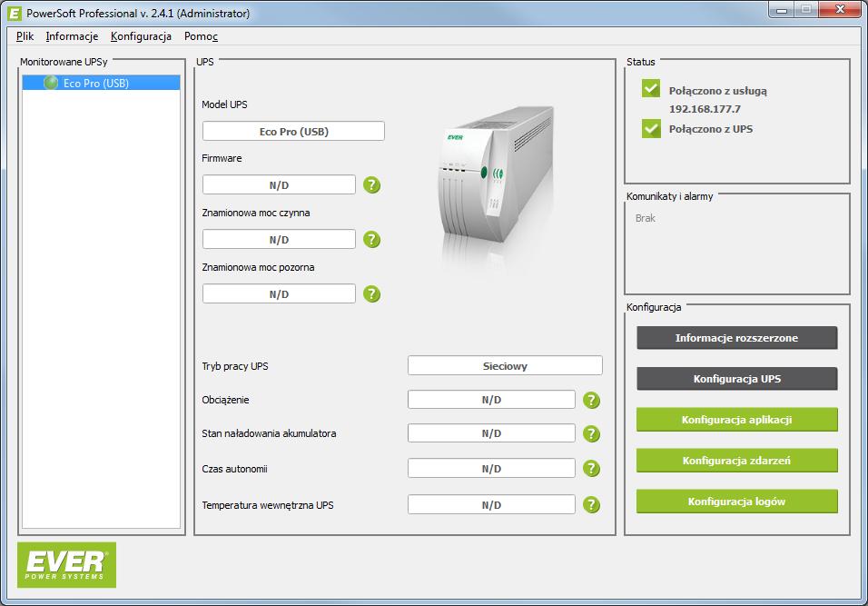Viewport: 868px width, 606px height.
Task: Open Konfiguracja aplikacji
Action: coord(737,420)
